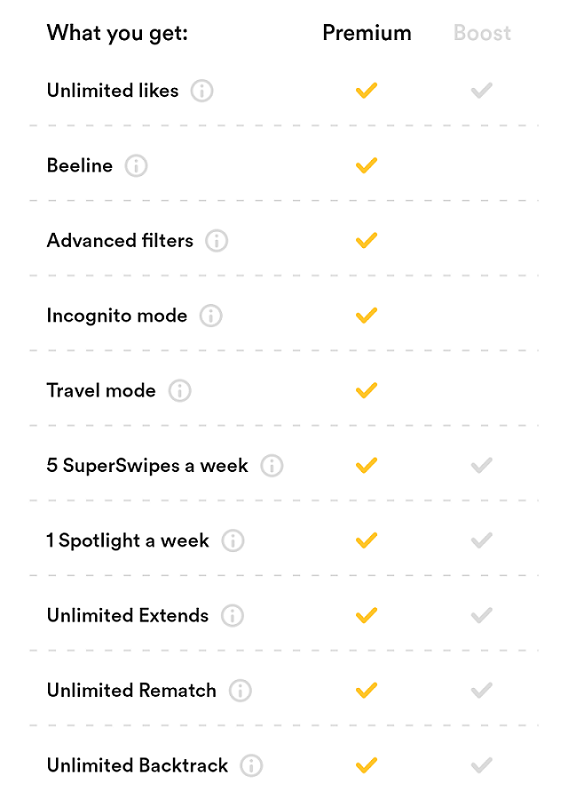View info for 5 SuperSwipes a week

click(x=271, y=466)
